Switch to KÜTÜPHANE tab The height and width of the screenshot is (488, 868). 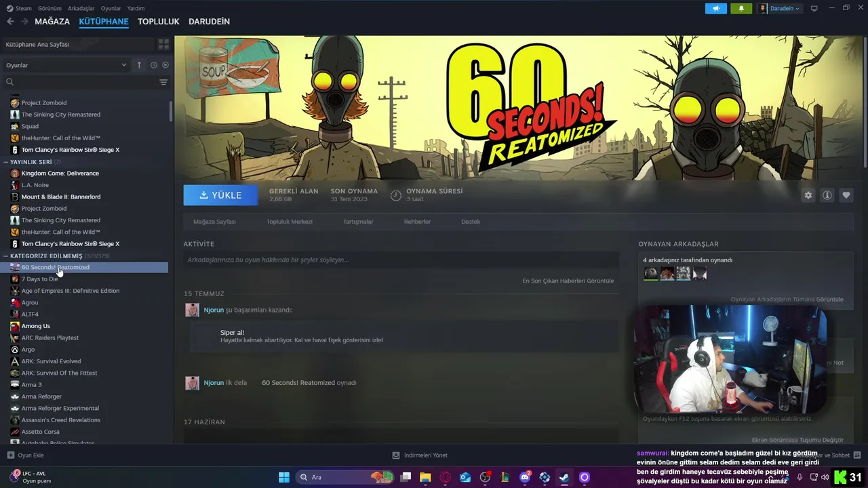tap(104, 21)
